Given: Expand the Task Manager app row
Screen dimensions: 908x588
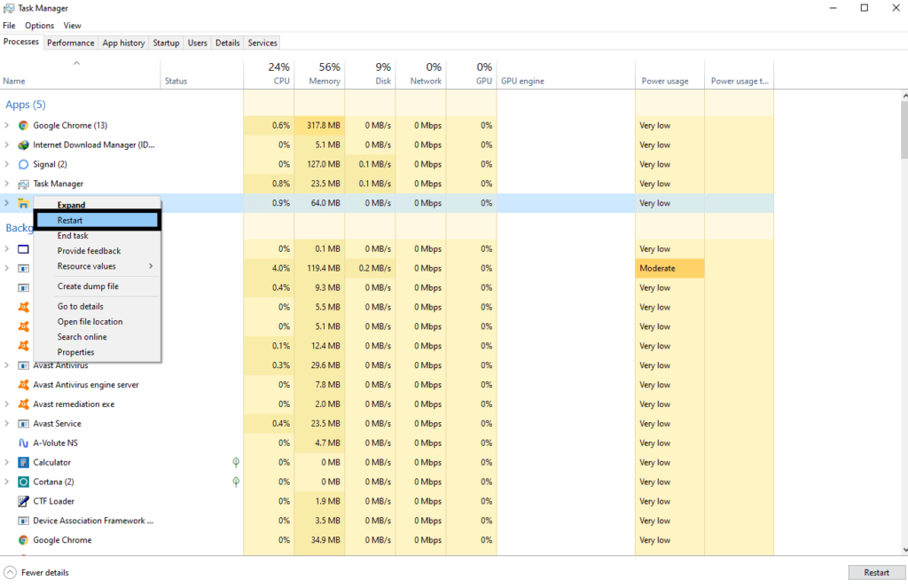Looking at the screenshot, I should coord(7,184).
